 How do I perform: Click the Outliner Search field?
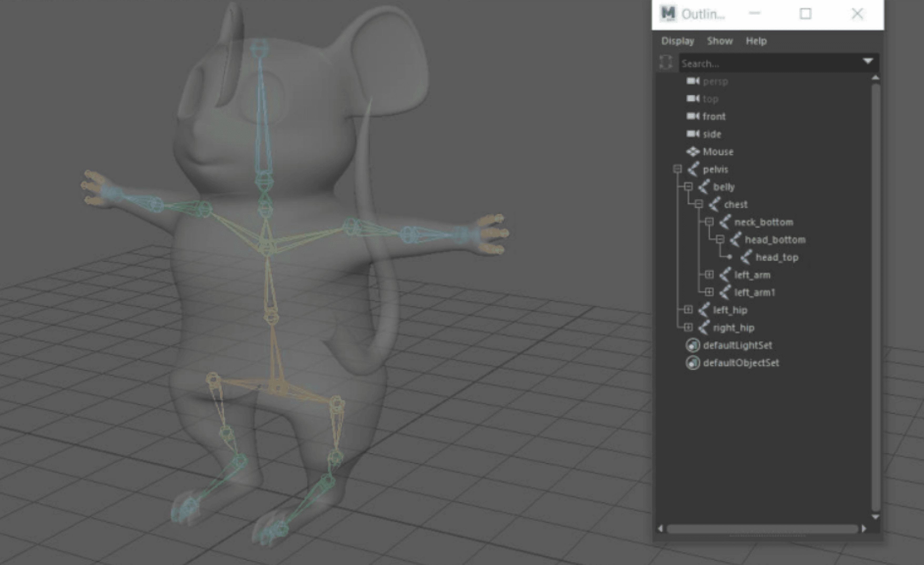[769, 63]
